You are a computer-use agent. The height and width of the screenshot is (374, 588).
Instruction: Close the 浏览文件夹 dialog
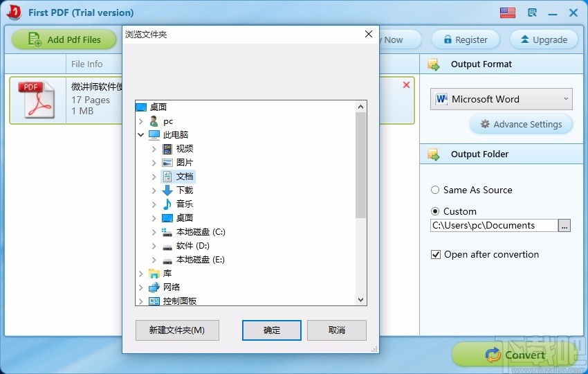coord(369,34)
